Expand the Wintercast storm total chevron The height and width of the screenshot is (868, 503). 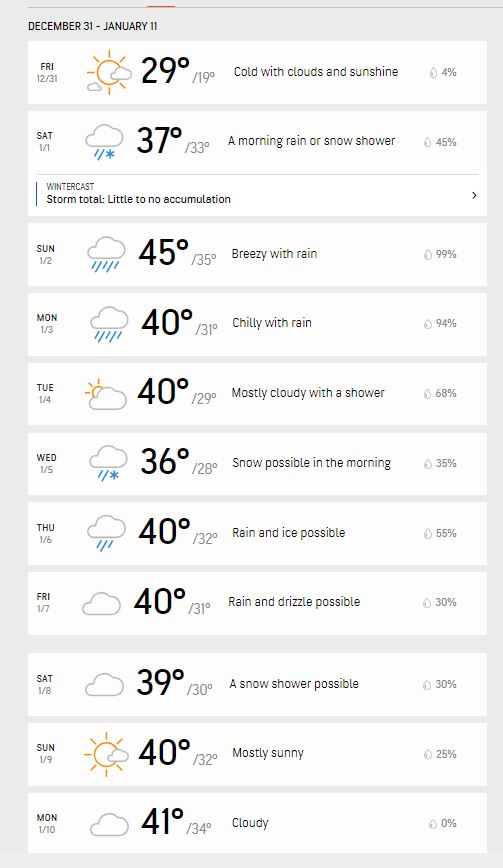tap(474, 195)
